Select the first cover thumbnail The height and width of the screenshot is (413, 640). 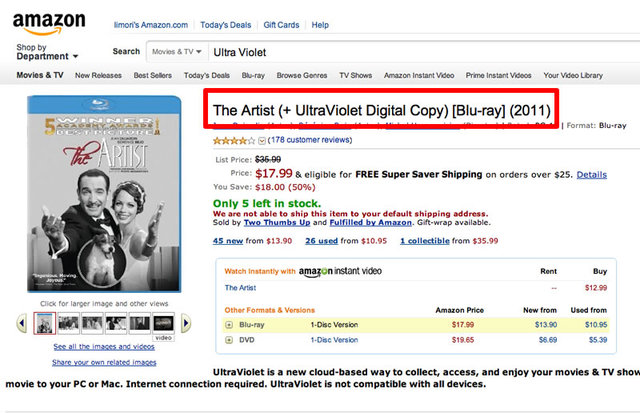click(x=44, y=322)
